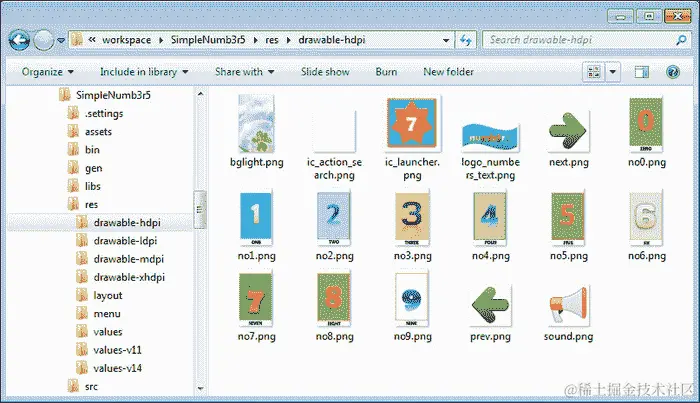Click drawable-hdpi in the address bar
The height and width of the screenshot is (403, 700).
[x=332, y=40]
